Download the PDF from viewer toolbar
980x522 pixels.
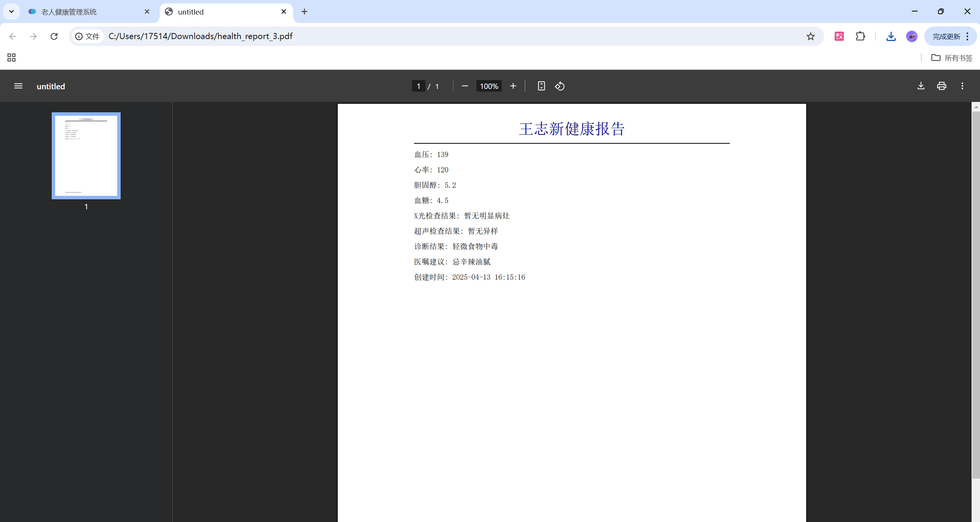pyautogui.click(x=921, y=86)
